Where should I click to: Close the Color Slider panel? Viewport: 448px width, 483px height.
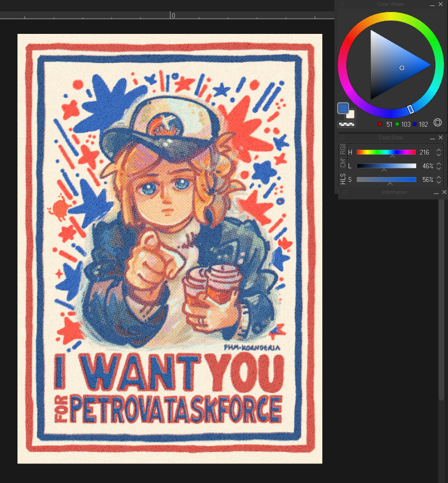pyautogui.click(x=440, y=137)
